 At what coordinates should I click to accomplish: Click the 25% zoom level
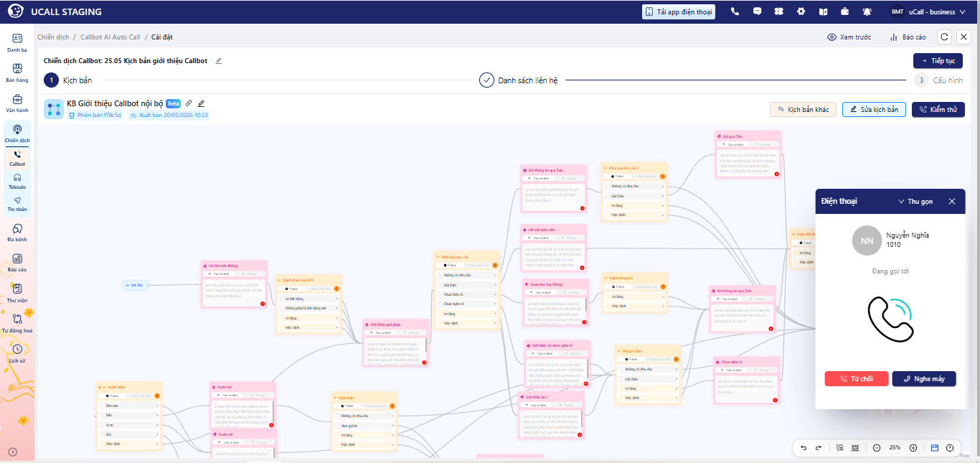(895, 447)
